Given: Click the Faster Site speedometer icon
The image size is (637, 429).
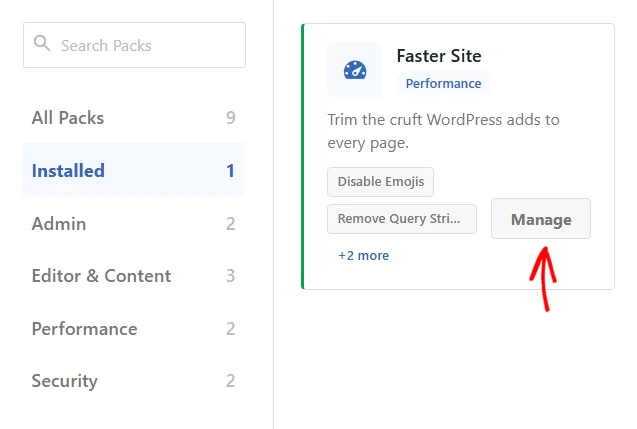Looking at the screenshot, I should point(355,70).
